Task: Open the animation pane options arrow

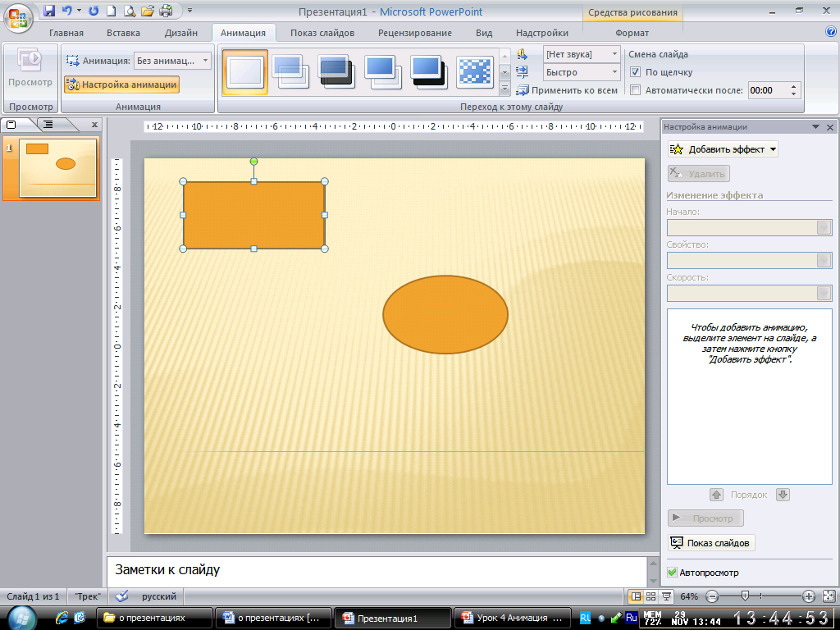Action: click(x=815, y=127)
